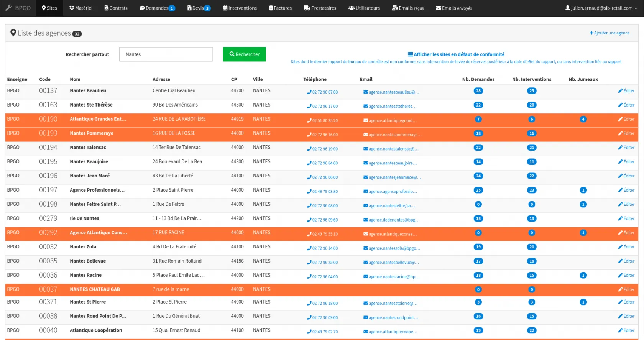Click Ajouter une agence link
Screen dimensions: 644x340
(x=609, y=33)
